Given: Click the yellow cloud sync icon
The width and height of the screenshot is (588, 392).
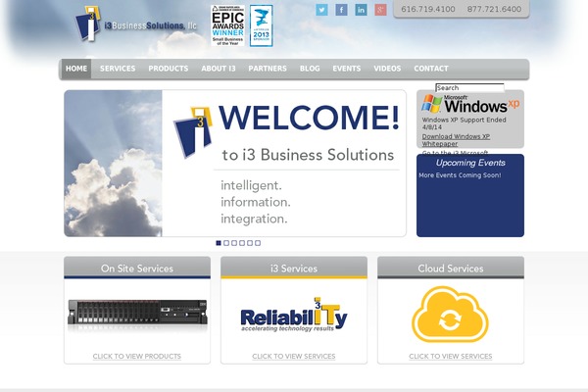Looking at the screenshot, I should tap(451, 315).
